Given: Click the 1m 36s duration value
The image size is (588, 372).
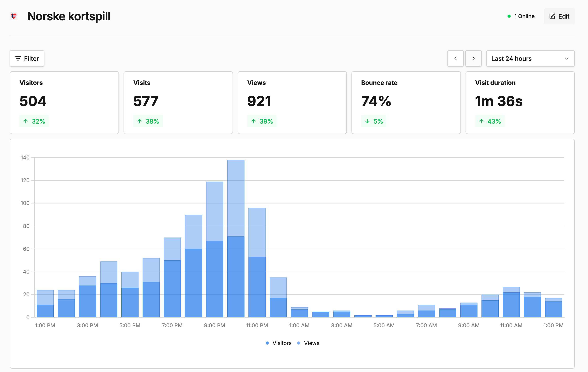Looking at the screenshot, I should click(x=499, y=101).
